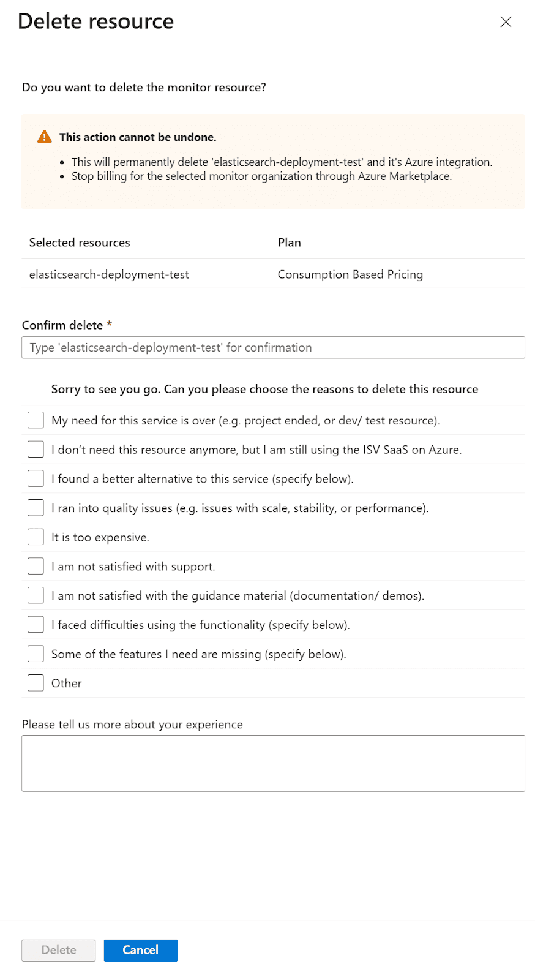Close the Delete resource dialog
The height and width of the screenshot is (980, 535).
click(506, 21)
